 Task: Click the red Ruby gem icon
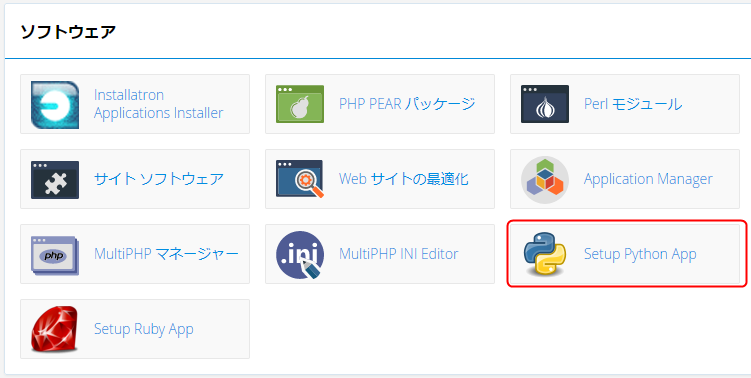55,329
